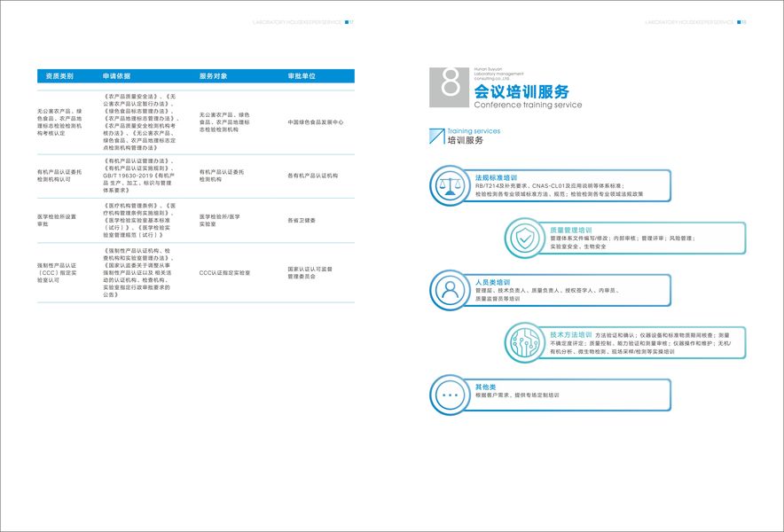Click the 《强制性产品认证机构...》 basis cell
This screenshot has width=784, height=532.
pos(138,273)
